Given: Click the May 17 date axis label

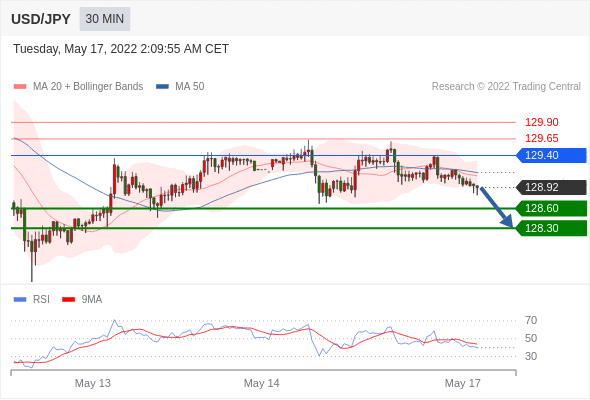Looking at the screenshot, I should pos(462,383).
